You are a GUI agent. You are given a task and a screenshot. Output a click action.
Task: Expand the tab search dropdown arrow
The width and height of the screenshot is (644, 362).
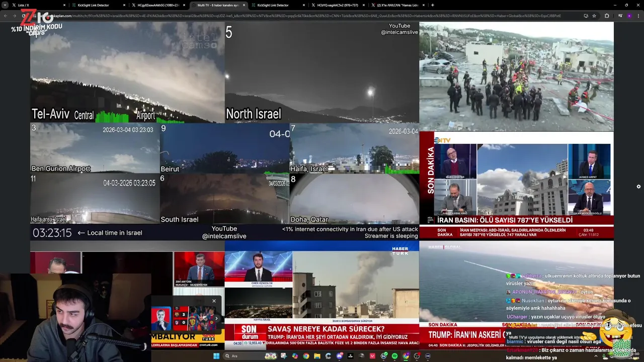click(5, 5)
